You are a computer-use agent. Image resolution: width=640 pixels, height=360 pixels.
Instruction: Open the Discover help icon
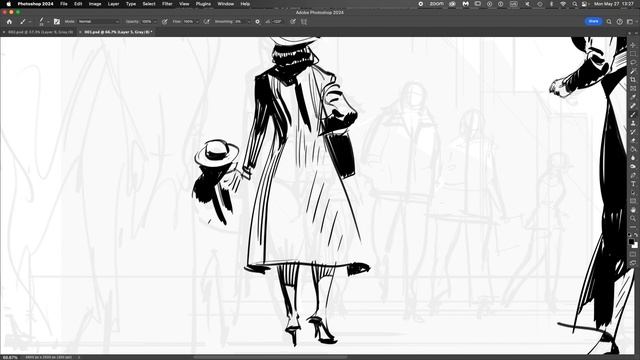[x=620, y=22]
